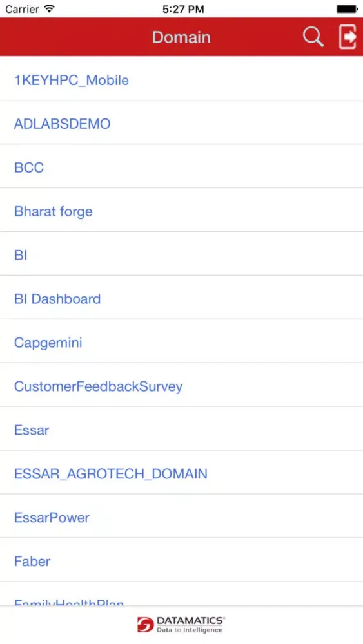363x644 pixels.
Task: Tap the Datamatics logo in footer
Action: coord(181,624)
